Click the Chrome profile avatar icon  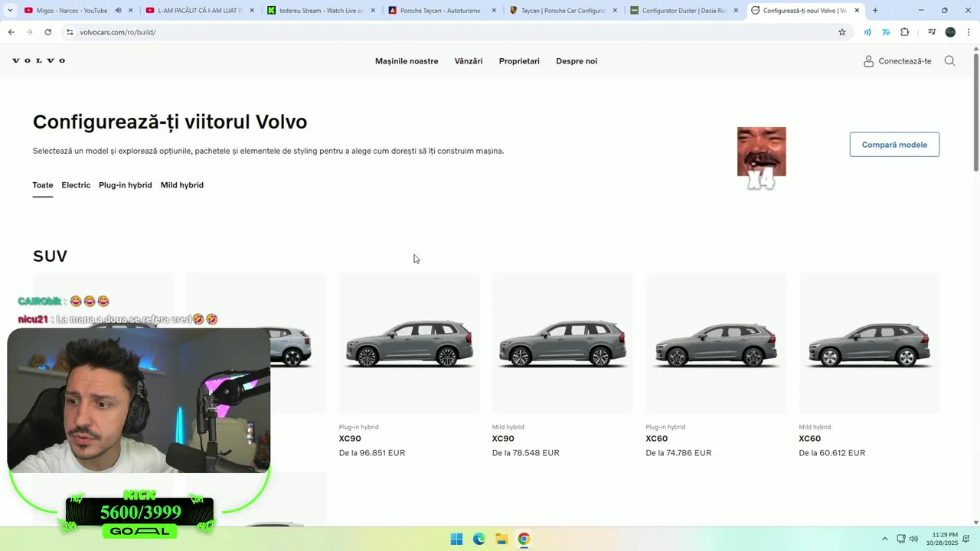(x=950, y=32)
